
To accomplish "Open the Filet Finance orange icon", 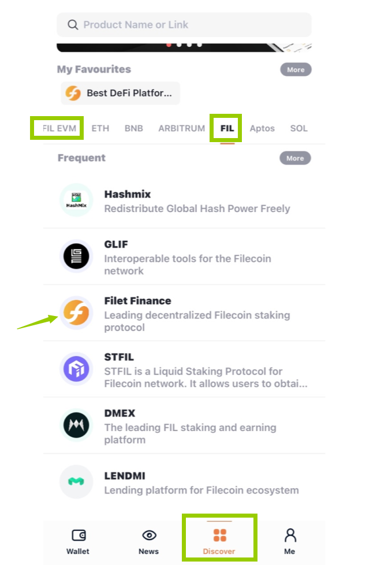I will (76, 313).
